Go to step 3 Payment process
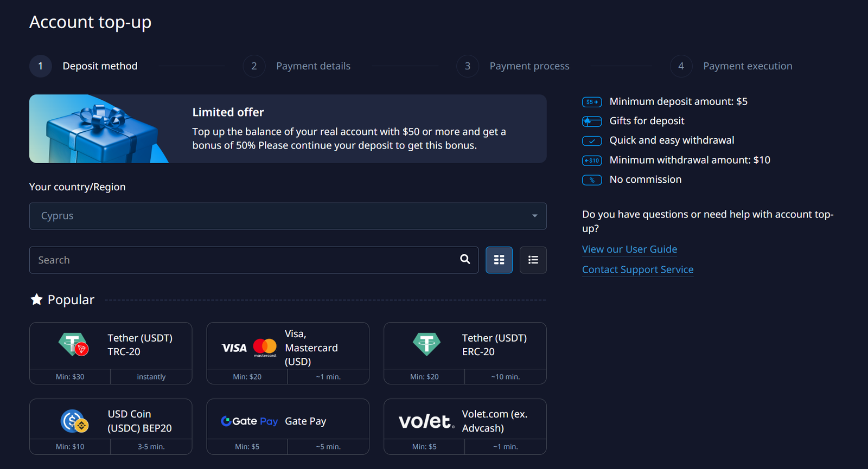Image resolution: width=868 pixels, height=469 pixels. coord(513,66)
